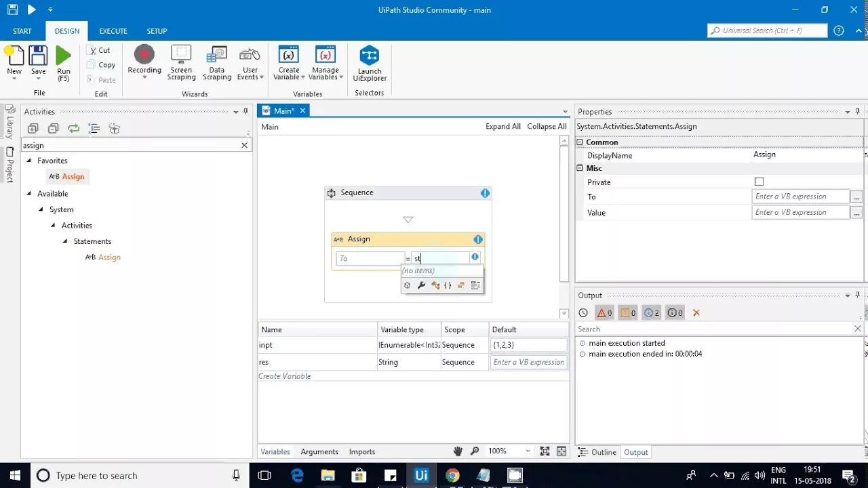Toggle the Output warnings filter
This screenshot has width=868, height=488.
click(629, 312)
